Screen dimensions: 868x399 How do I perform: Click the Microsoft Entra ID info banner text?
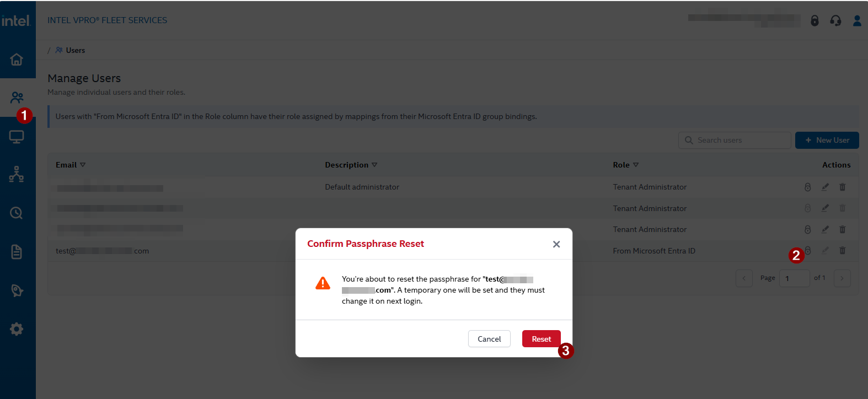pos(296,116)
